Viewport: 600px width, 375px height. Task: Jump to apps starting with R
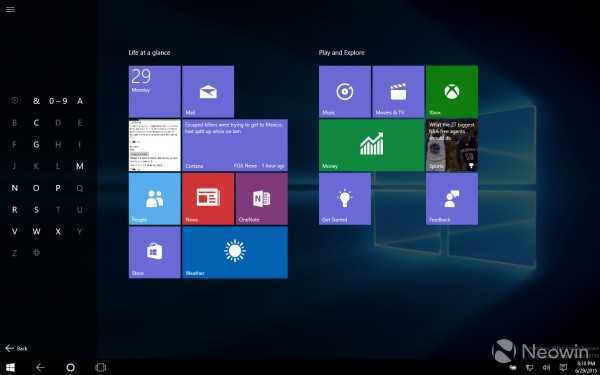(15, 210)
